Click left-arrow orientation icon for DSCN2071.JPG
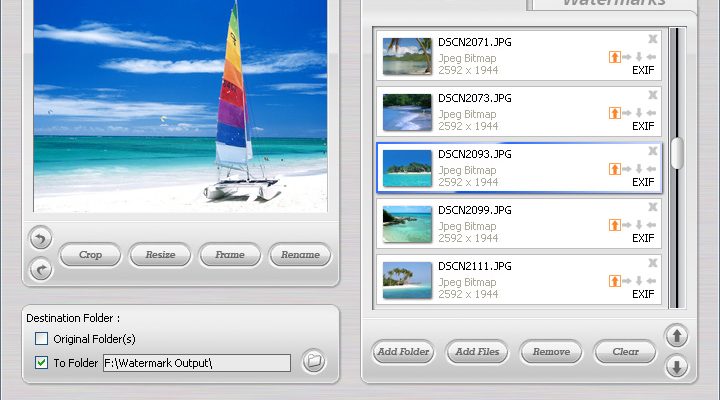Image resolution: width=720 pixels, height=400 pixels. [x=651, y=57]
